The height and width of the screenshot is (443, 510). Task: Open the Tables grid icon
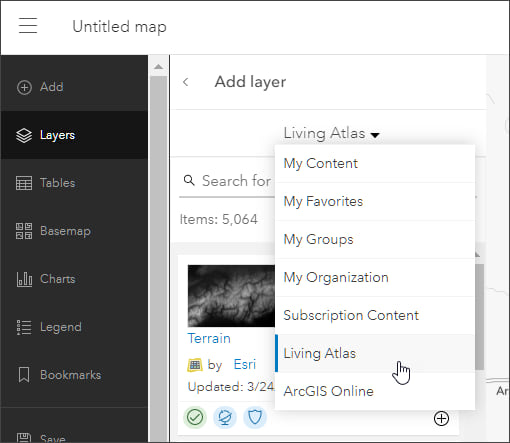(24, 183)
